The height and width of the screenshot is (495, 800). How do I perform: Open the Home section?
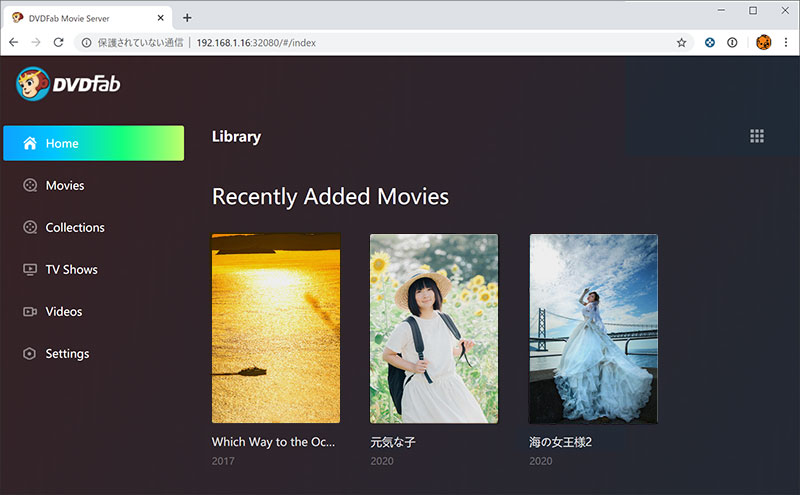(x=94, y=143)
